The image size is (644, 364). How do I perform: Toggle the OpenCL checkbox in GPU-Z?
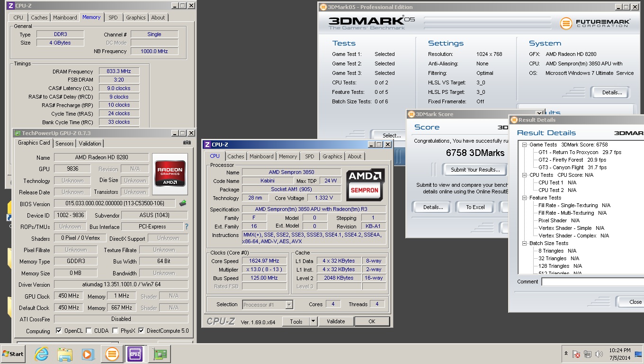pos(59,331)
